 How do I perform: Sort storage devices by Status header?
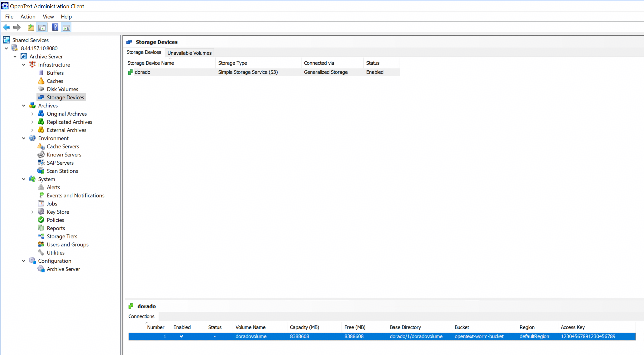[x=381, y=63]
